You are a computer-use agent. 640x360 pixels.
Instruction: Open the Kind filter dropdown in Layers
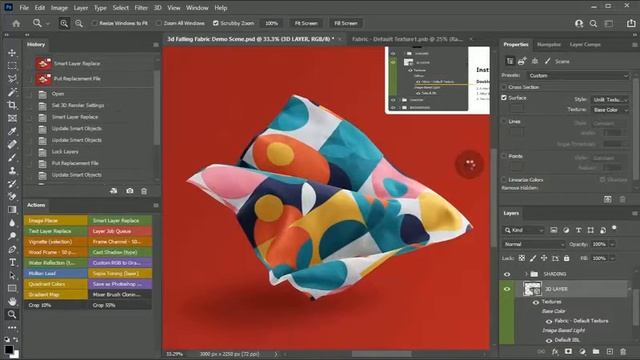524,230
